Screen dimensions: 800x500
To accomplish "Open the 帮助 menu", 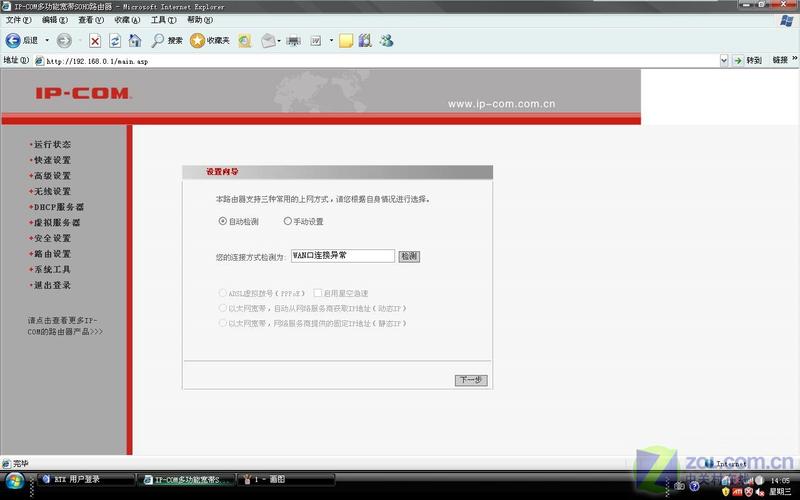I will (x=199, y=20).
